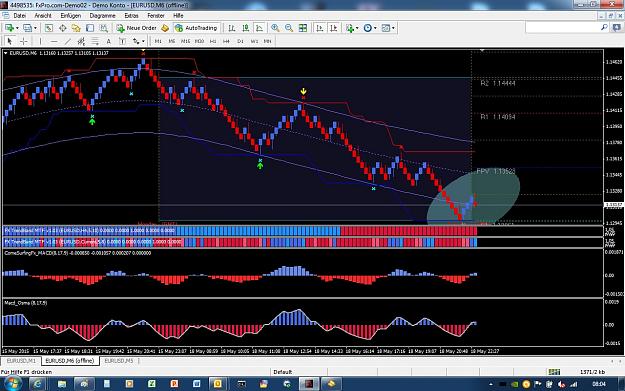Switch to D1 timeframe
Screen dimensions: 625x391
[x=240, y=41]
